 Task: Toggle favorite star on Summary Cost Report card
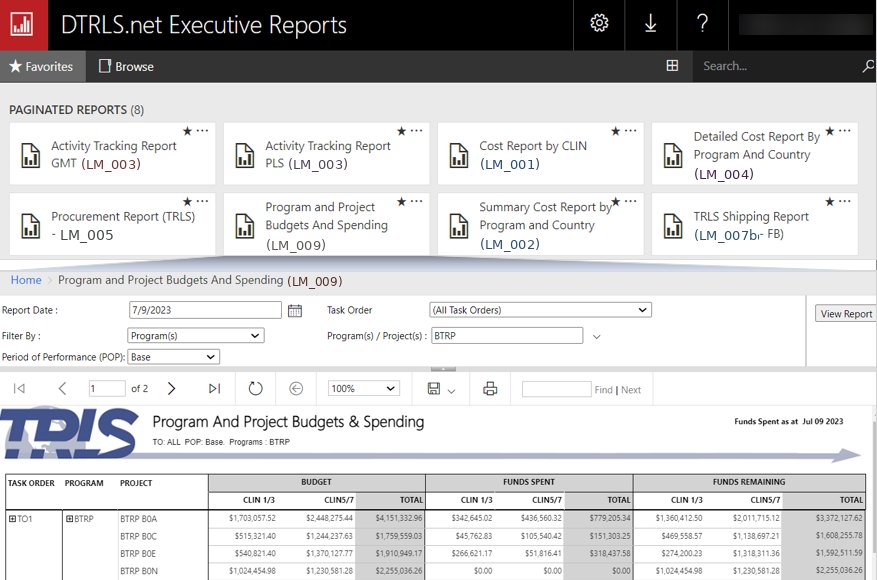[616, 201]
